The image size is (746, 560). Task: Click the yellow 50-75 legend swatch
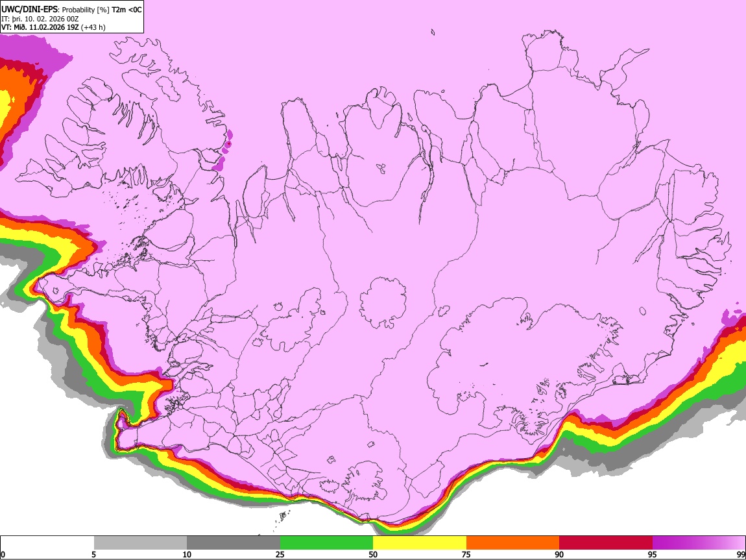[420, 543]
